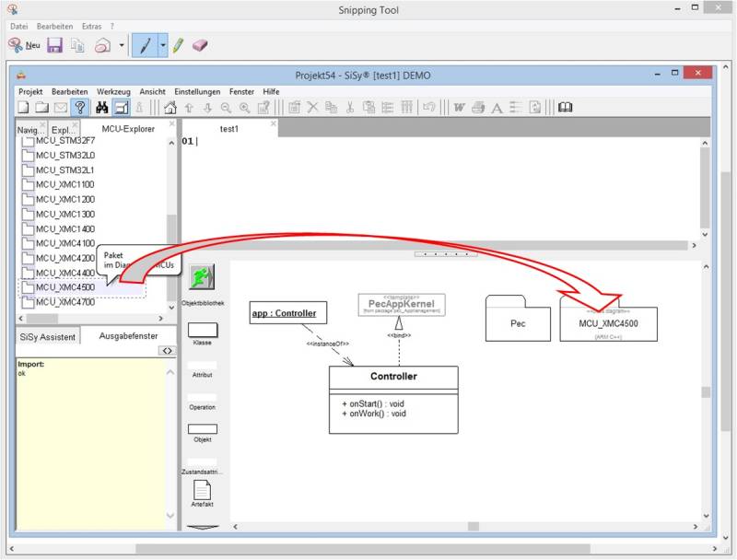
Task: Toggle the help question mark icon
Action: coord(80,108)
